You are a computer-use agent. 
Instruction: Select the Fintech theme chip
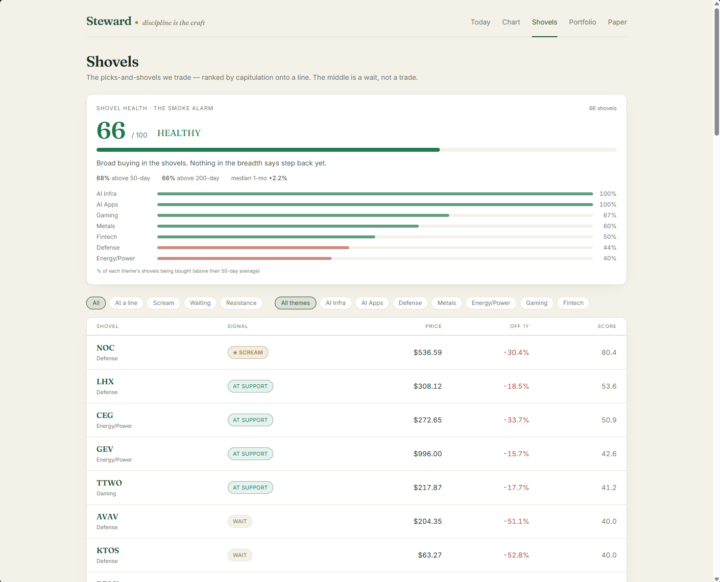pyautogui.click(x=573, y=303)
